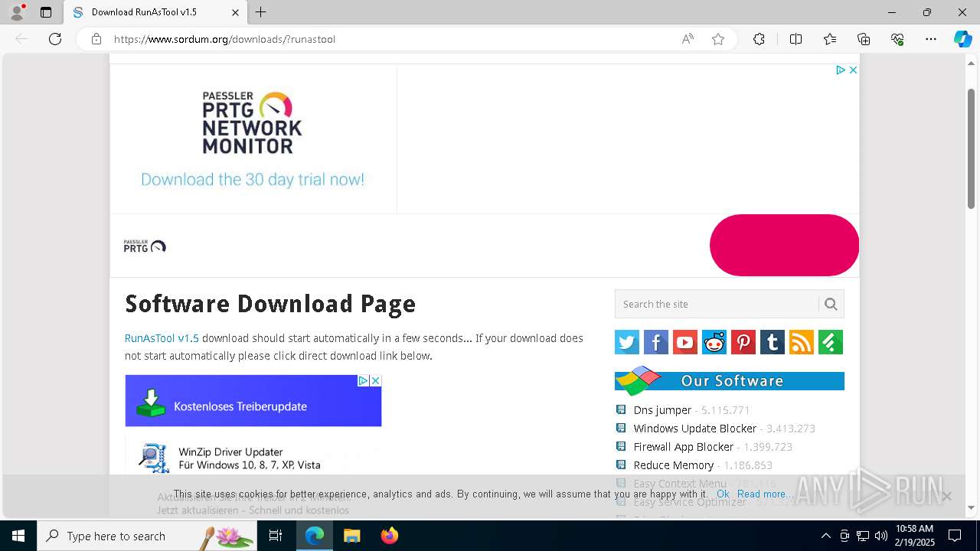The height and width of the screenshot is (551, 980).
Task: Open the notification center
Action: point(955,536)
